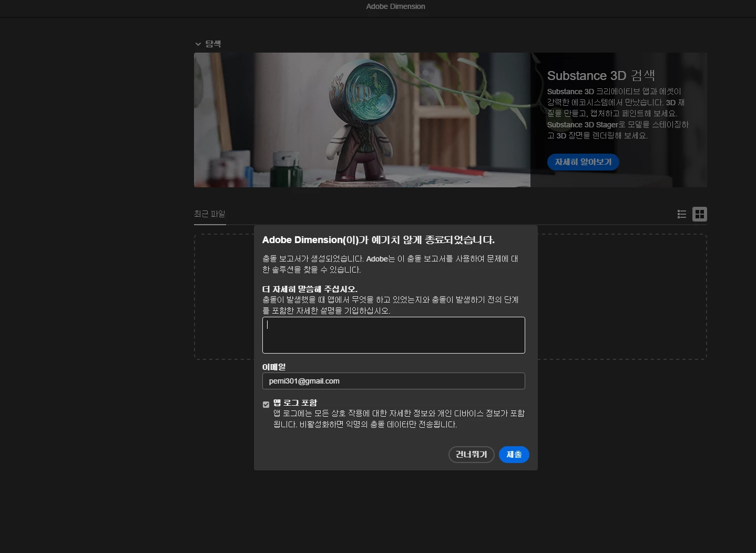756x553 pixels.
Task: Uncheck the 앱 로그 포함 checkbox
Action: [x=266, y=405]
